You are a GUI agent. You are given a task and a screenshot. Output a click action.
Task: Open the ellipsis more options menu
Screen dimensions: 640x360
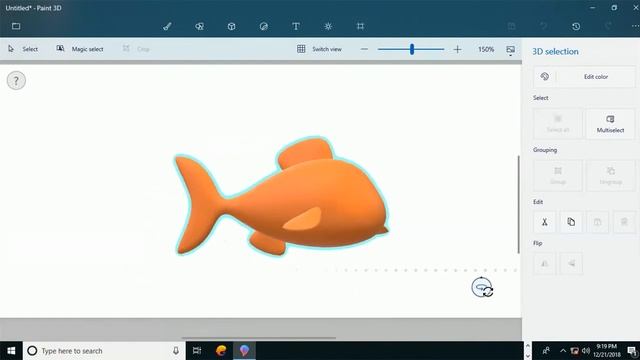tap(635, 26)
